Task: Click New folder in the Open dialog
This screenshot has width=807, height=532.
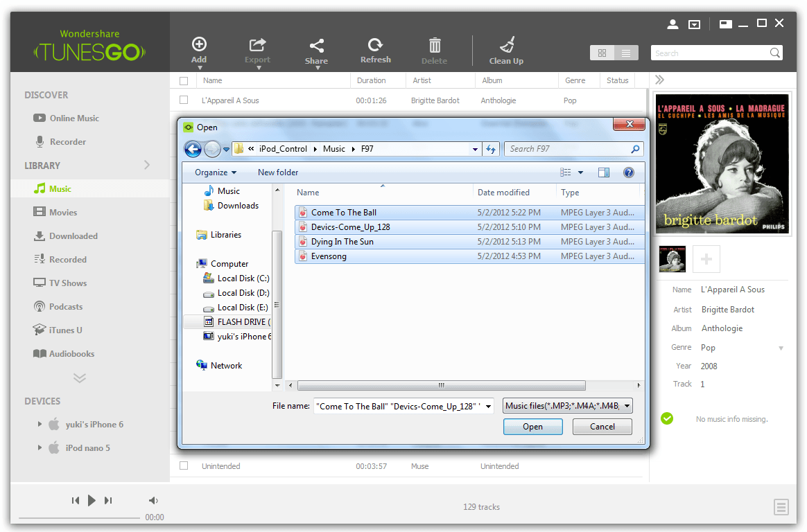Action: [x=278, y=172]
